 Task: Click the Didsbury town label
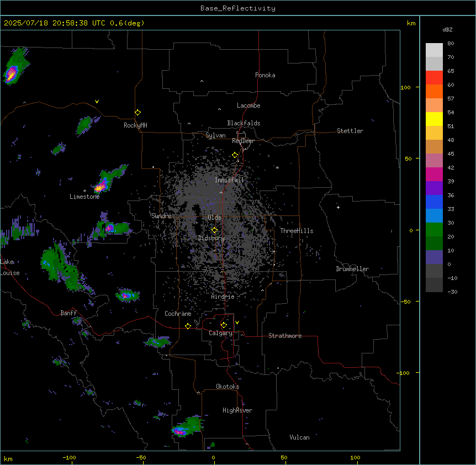point(211,238)
